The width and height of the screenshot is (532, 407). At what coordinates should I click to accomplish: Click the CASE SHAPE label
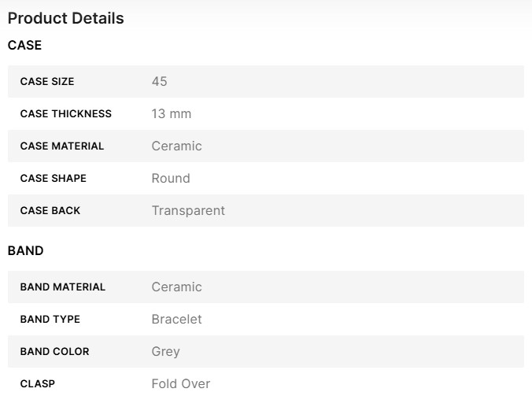54,179
